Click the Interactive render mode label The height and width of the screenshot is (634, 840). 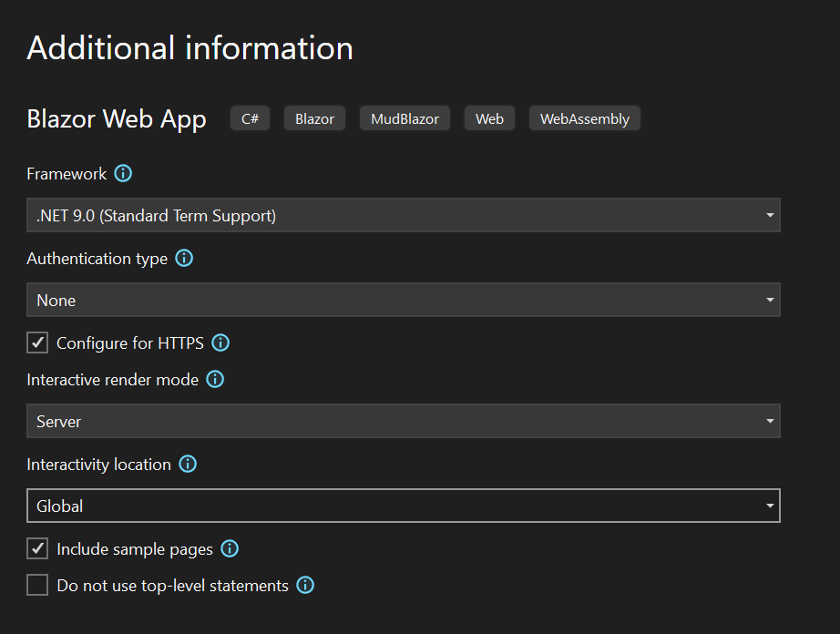coord(112,380)
